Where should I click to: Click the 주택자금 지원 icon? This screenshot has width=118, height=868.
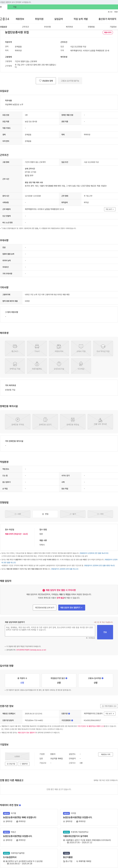(x=15, y=366)
